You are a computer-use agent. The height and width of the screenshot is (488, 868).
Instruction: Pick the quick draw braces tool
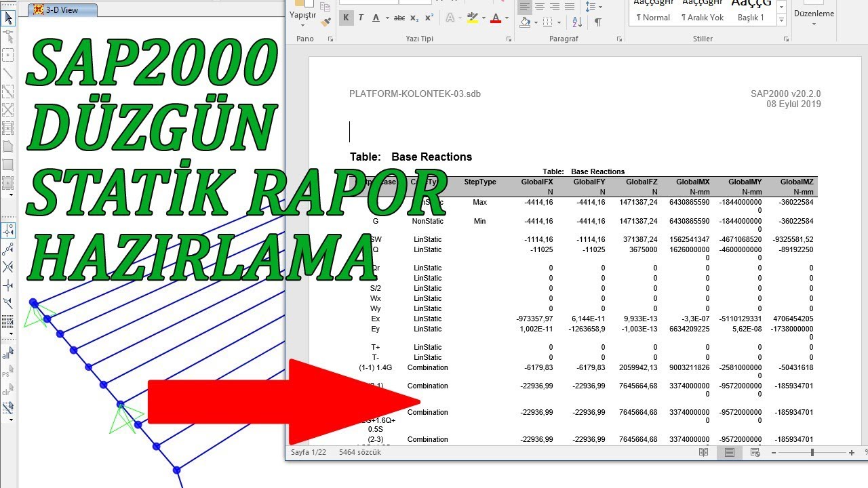click(8, 110)
